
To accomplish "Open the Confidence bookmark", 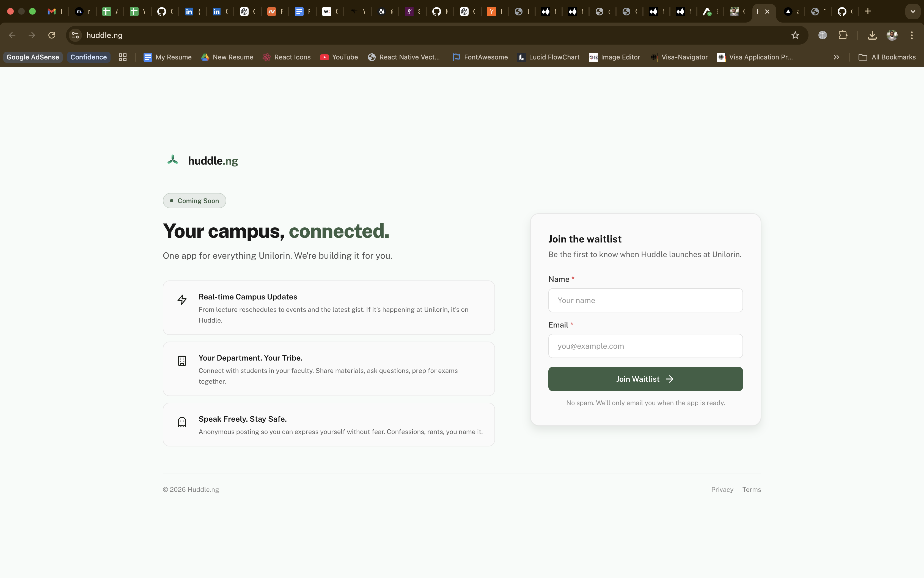I will coord(89,57).
